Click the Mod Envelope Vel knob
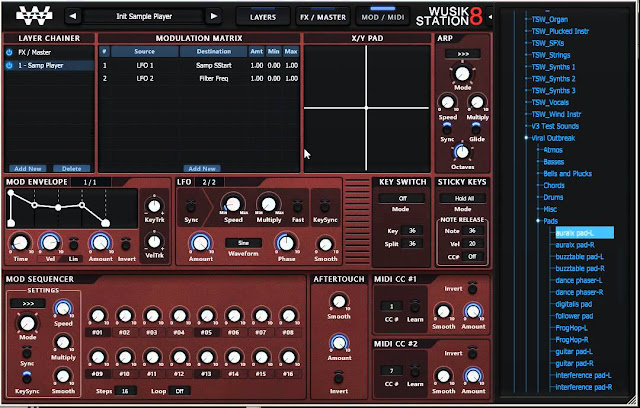Screen dimensions: 640x408 (x=50, y=243)
